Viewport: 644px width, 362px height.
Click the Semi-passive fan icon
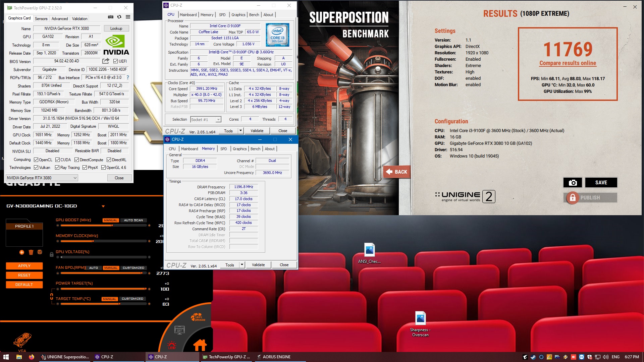198,317
